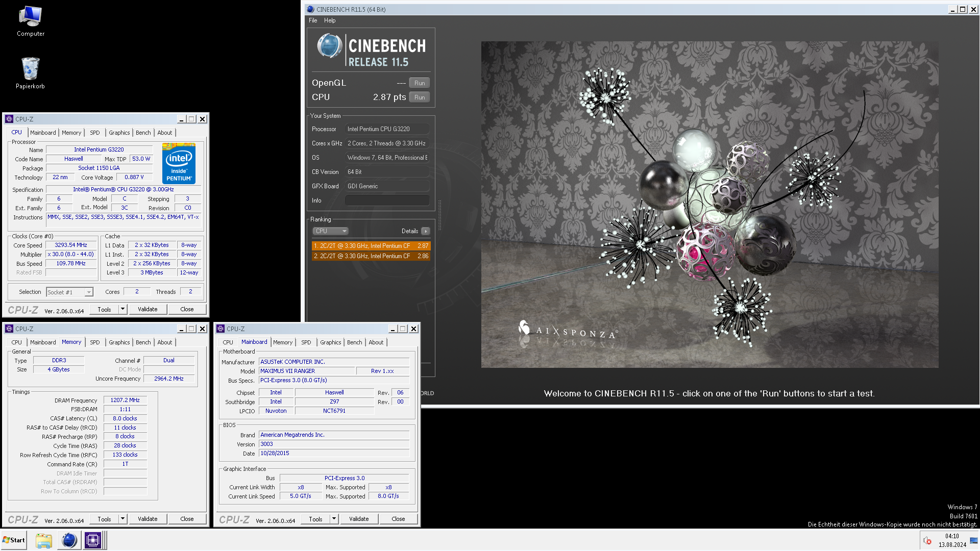Switch to Mainboard tab in the top CPU-Z window
The width and height of the screenshot is (980, 551).
click(43, 133)
